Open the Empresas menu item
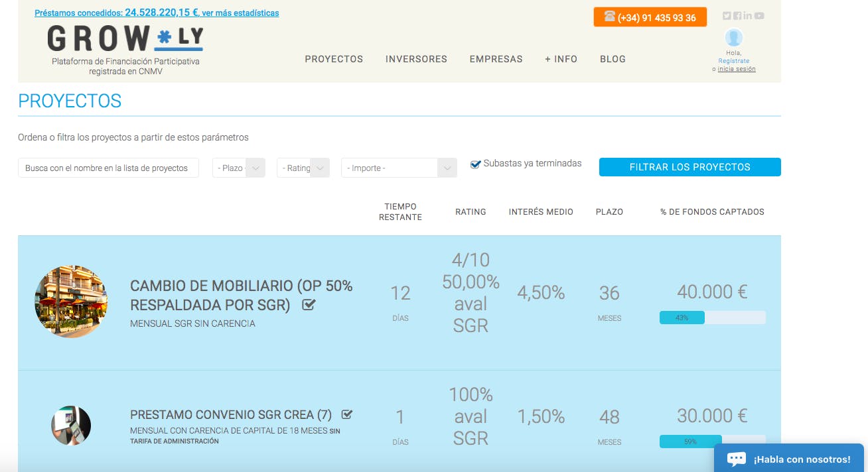This screenshot has width=868, height=472. 496,59
